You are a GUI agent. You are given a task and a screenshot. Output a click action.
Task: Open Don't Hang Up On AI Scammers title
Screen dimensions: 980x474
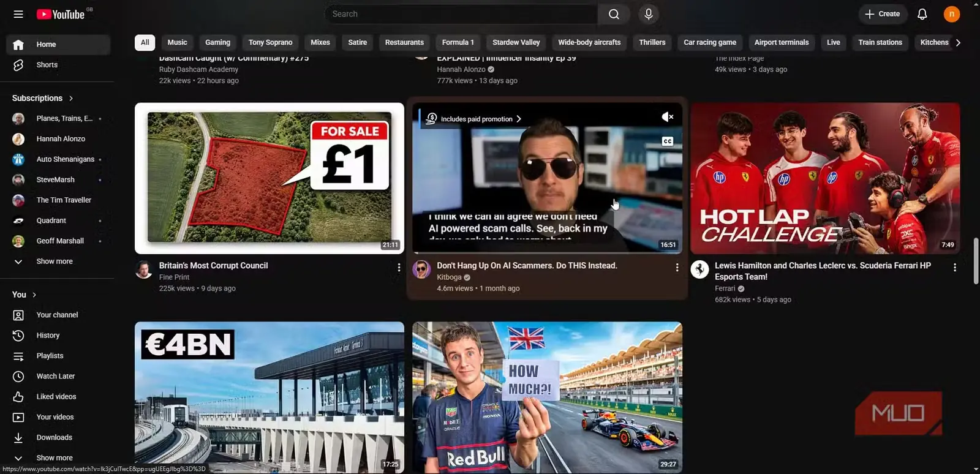527,265
